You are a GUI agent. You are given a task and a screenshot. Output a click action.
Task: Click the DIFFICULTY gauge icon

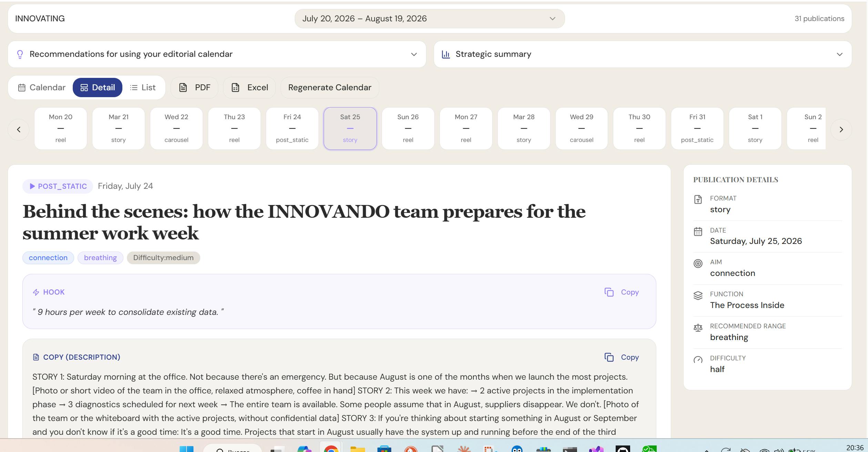[x=698, y=360]
